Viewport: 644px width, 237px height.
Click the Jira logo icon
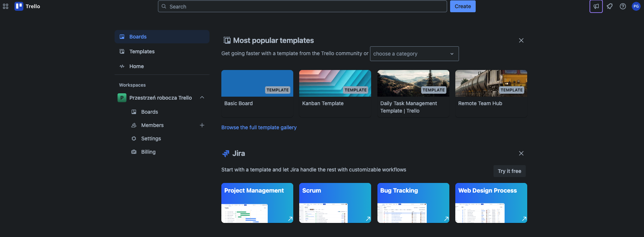click(225, 153)
